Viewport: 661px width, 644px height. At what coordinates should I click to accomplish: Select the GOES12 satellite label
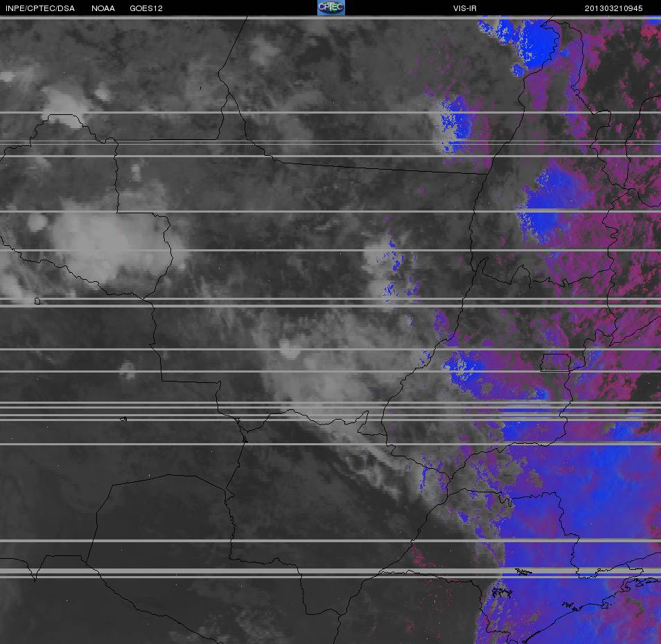(x=146, y=8)
